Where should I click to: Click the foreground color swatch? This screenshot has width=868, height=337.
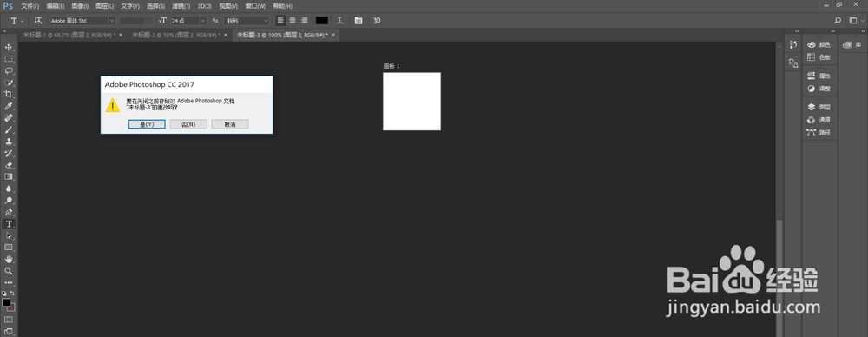coord(6,302)
